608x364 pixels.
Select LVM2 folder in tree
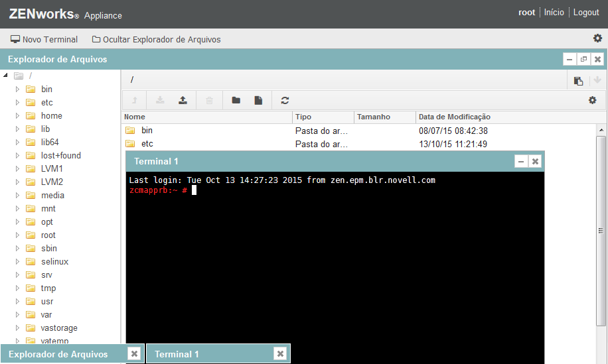tap(52, 182)
